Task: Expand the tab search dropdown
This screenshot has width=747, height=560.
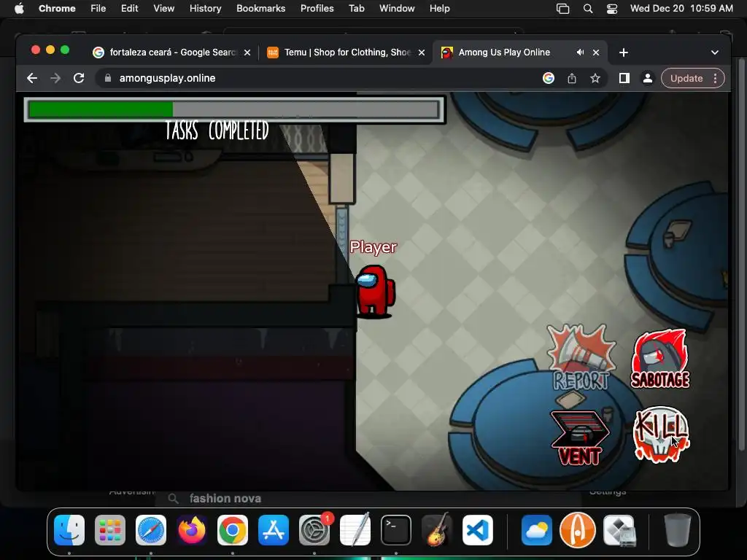Action: click(x=715, y=52)
